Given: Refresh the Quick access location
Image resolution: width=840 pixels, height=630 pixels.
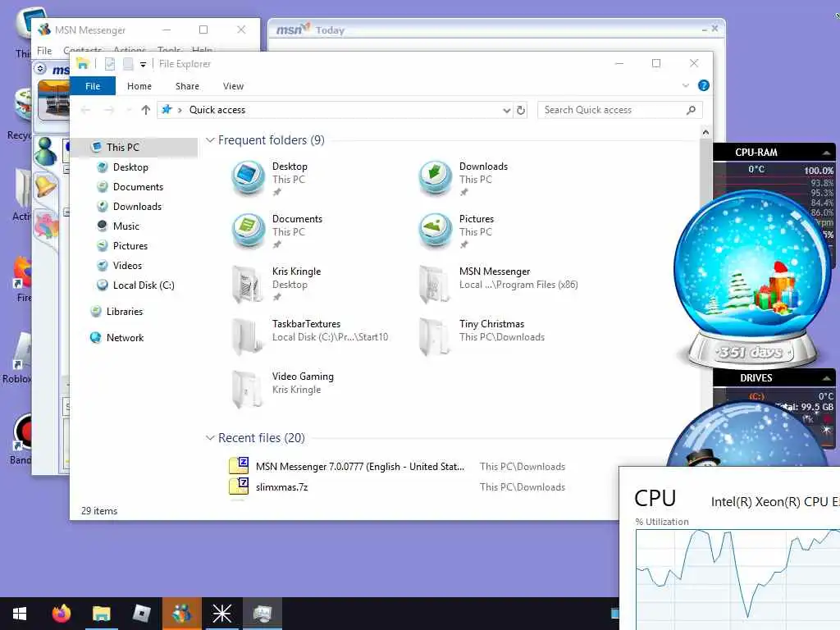Looking at the screenshot, I should tap(521, 111).
